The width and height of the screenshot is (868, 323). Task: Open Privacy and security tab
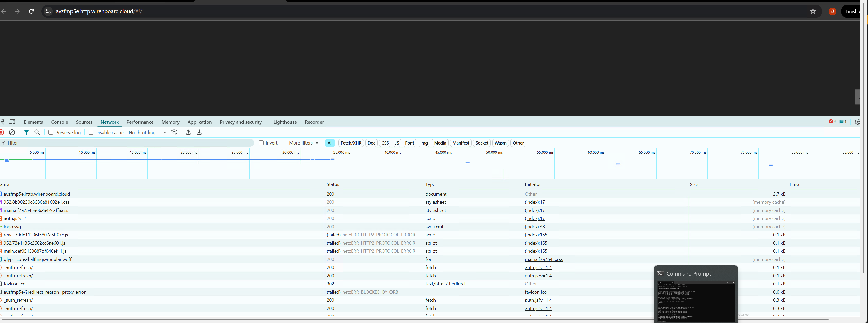coord(241,122)
